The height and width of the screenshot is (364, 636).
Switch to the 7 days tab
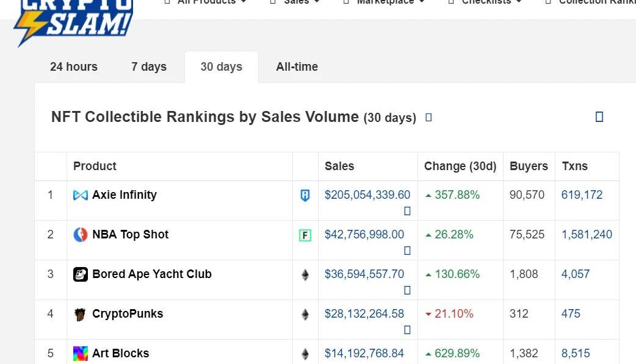149,67
